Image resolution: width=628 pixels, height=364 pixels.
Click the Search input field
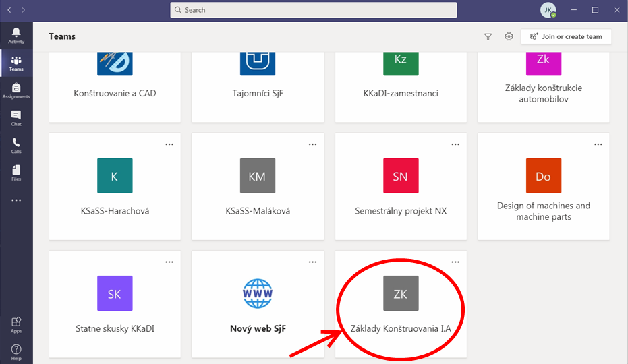point(314,10)
